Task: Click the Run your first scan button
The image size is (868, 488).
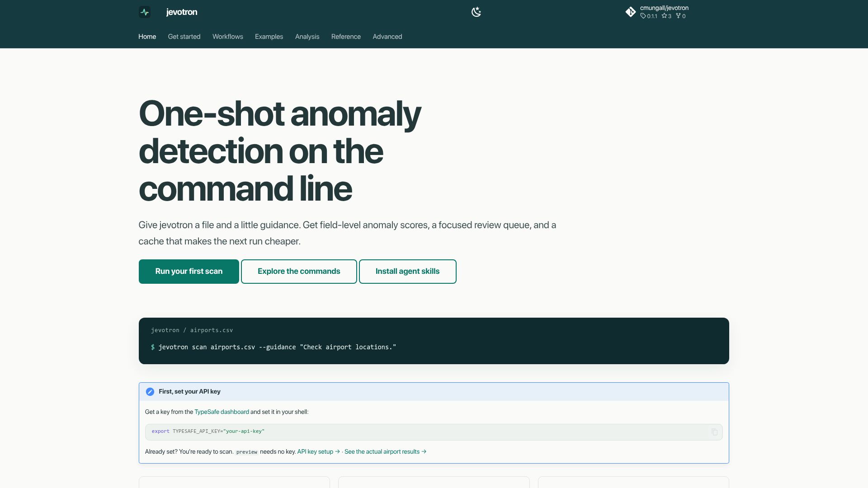Action: point(189,272)
